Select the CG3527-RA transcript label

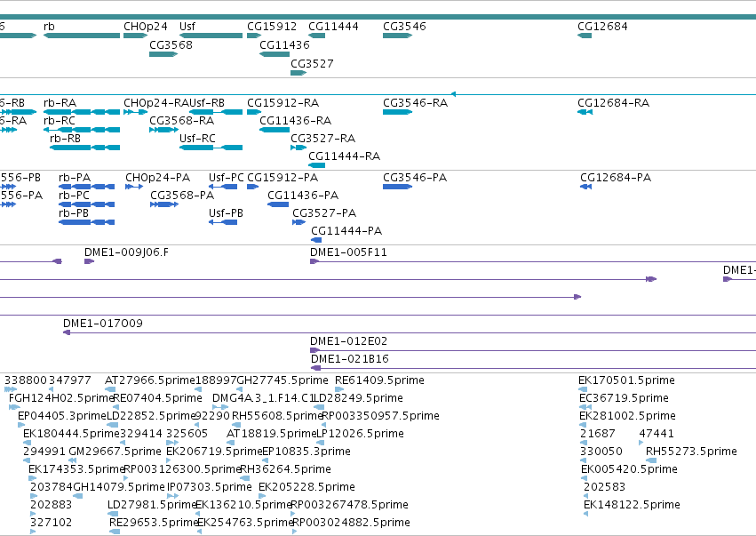(323, 139)
